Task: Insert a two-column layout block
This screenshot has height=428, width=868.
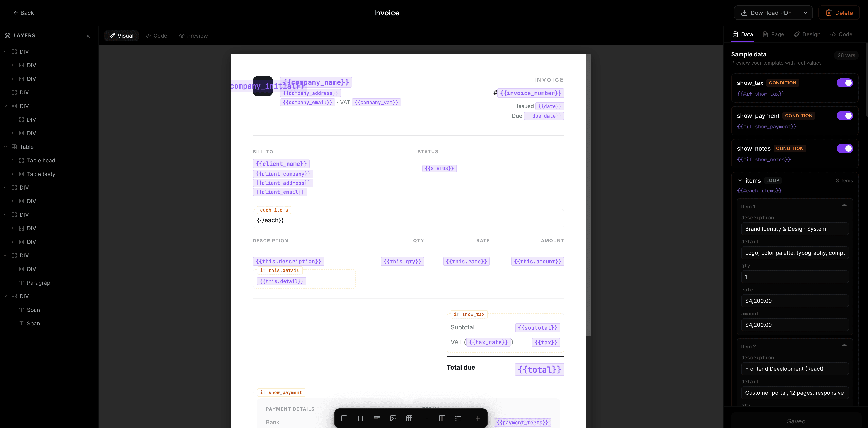Action: coord(442,418)
